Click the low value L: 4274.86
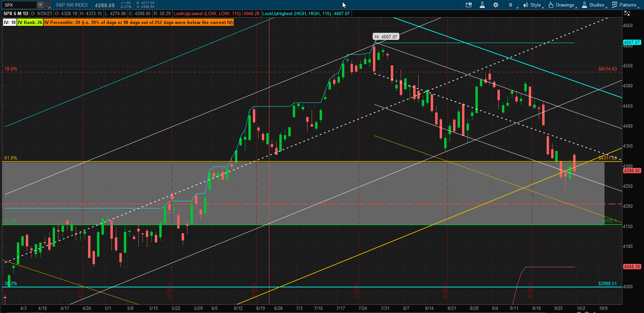The width and height of the screenshot is (644, 313). pos(115,13)
